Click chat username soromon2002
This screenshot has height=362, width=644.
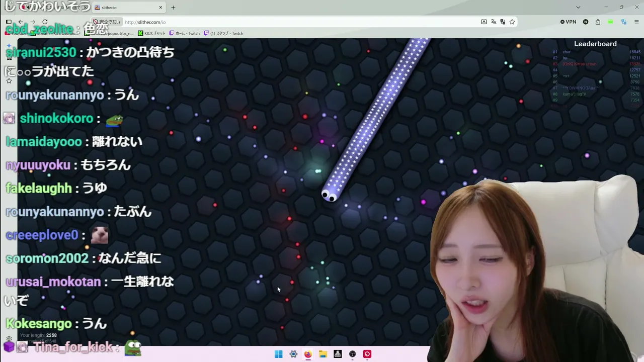[47, 258]
